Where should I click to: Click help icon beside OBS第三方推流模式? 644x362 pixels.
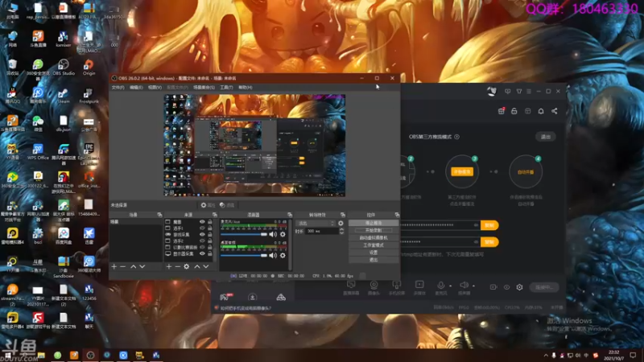[456, 137]
